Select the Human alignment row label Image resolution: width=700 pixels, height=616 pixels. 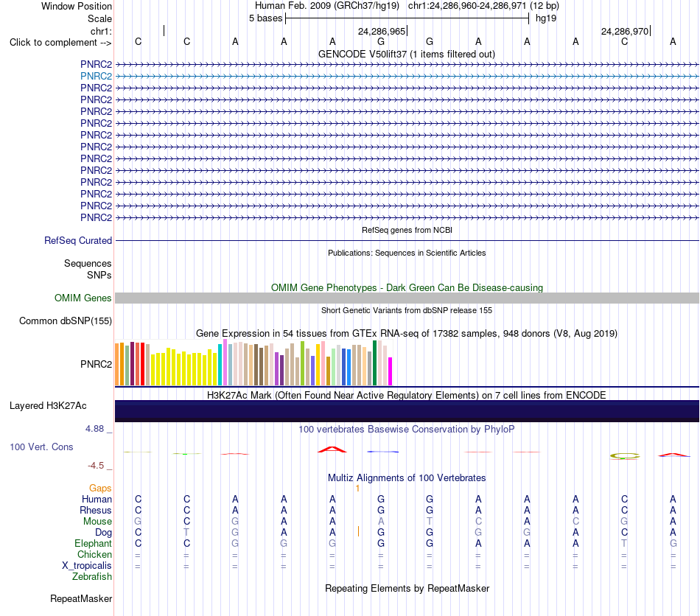[97, 499]
